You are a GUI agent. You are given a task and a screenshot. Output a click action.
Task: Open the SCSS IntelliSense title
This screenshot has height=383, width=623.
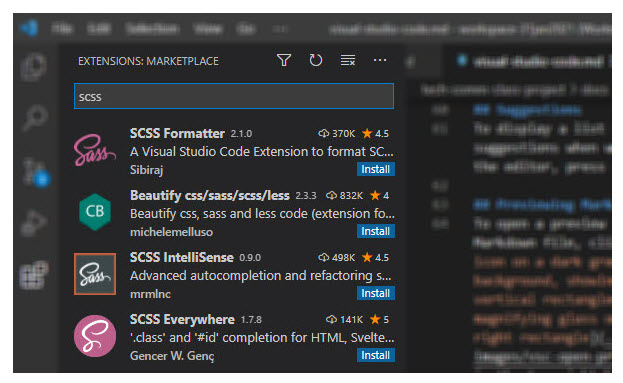pyautogui.click(x=182, y=257)
